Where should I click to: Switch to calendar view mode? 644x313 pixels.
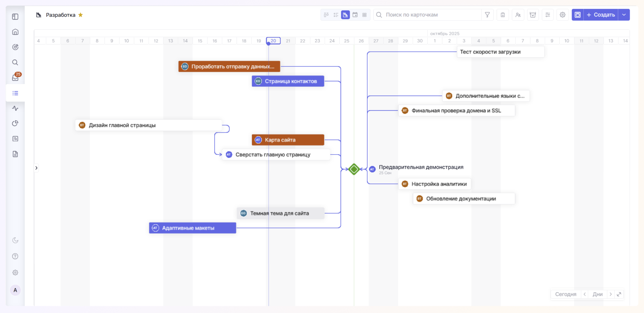(x=355, y=15)
